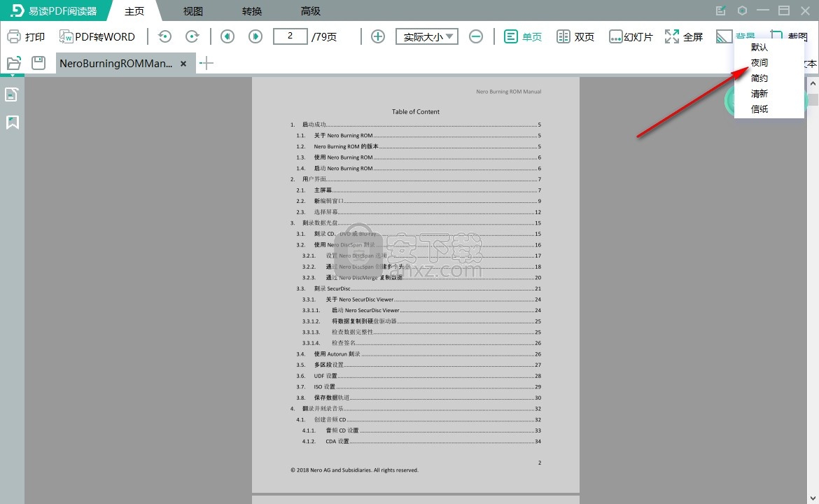The width and height of the screenshot is (819, 504).
Task: Click TOC entry '3.5. 多区段设置'
Action: click(x=419, y=365)
